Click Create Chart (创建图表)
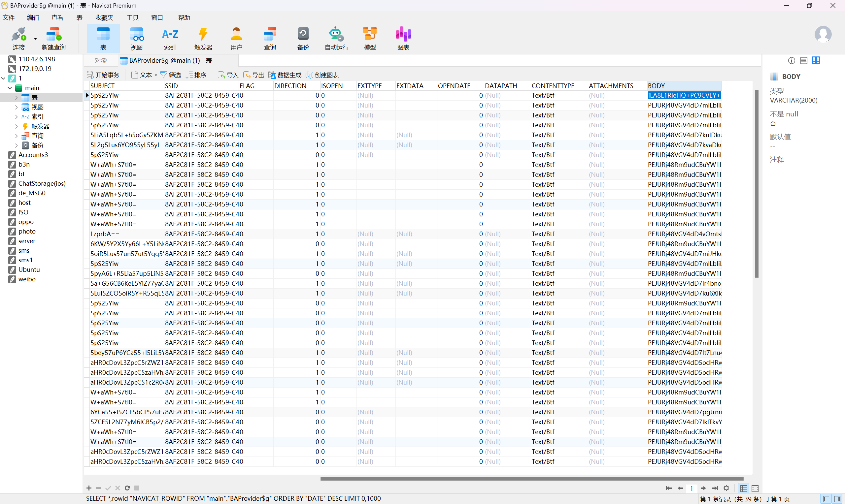This screenshot has width=845, height=504. click(x=322, y=75)
